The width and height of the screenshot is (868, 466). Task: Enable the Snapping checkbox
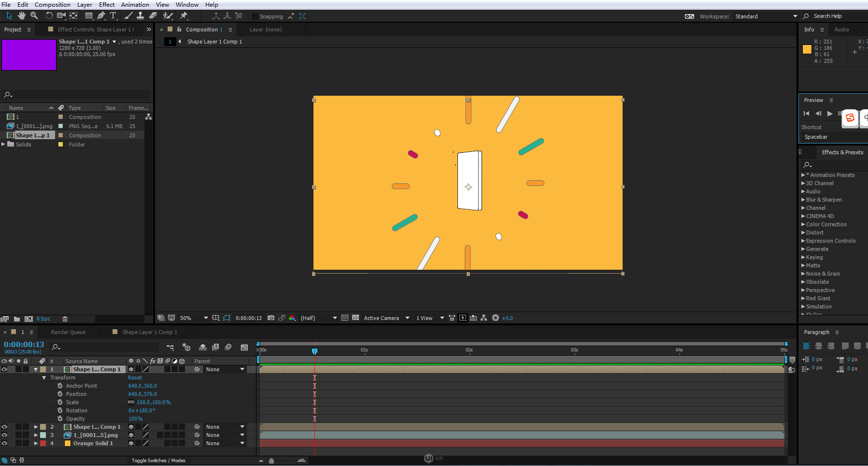(x=255, y=16)
